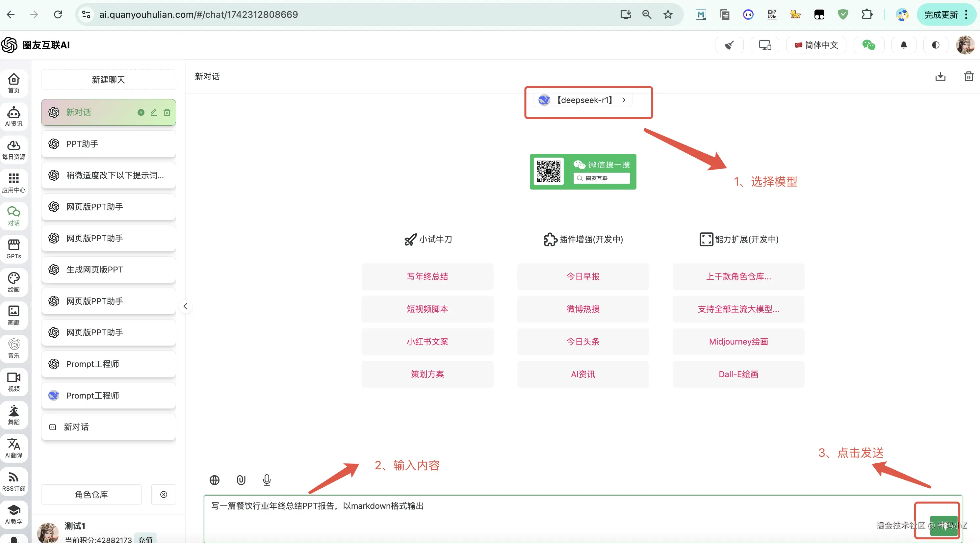Click the edit pencil on 新对话 item
Screen dimensions: 980x543
[x=154, y=112]
